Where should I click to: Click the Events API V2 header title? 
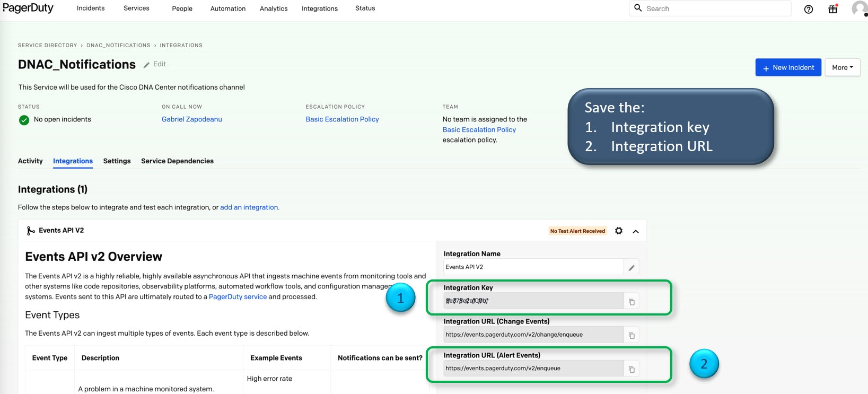pos(62,231)
